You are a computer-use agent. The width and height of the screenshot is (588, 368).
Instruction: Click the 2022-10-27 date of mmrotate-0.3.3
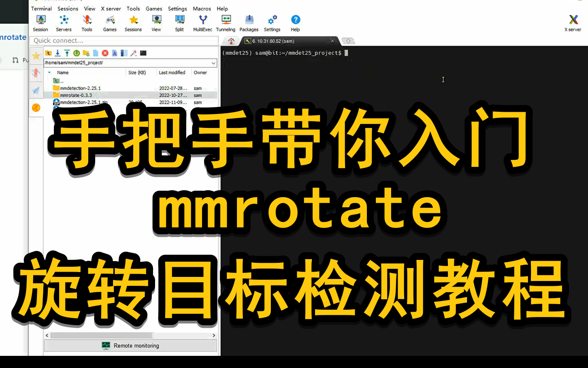[173, 96]
